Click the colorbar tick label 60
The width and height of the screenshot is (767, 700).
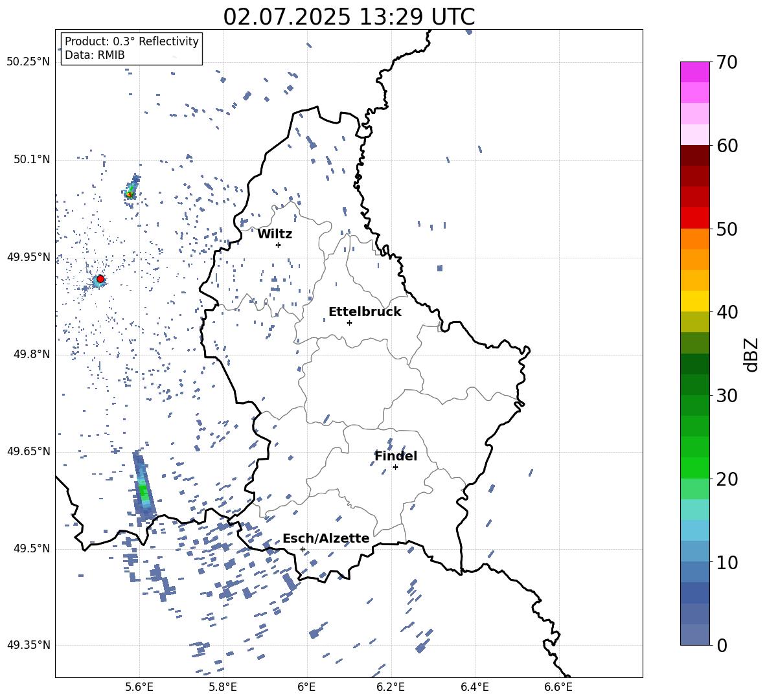(x=727, y=146)
